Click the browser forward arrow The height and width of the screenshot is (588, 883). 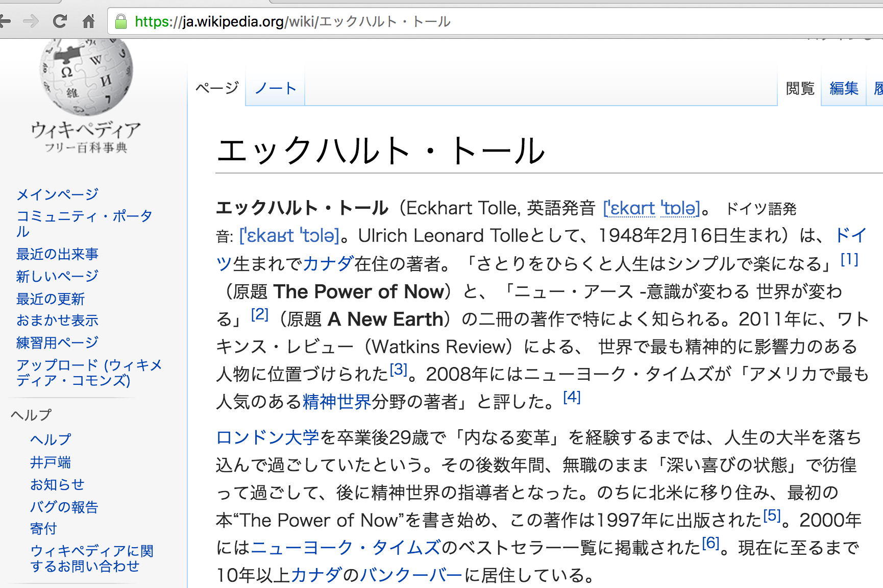[x=31, y=21]
